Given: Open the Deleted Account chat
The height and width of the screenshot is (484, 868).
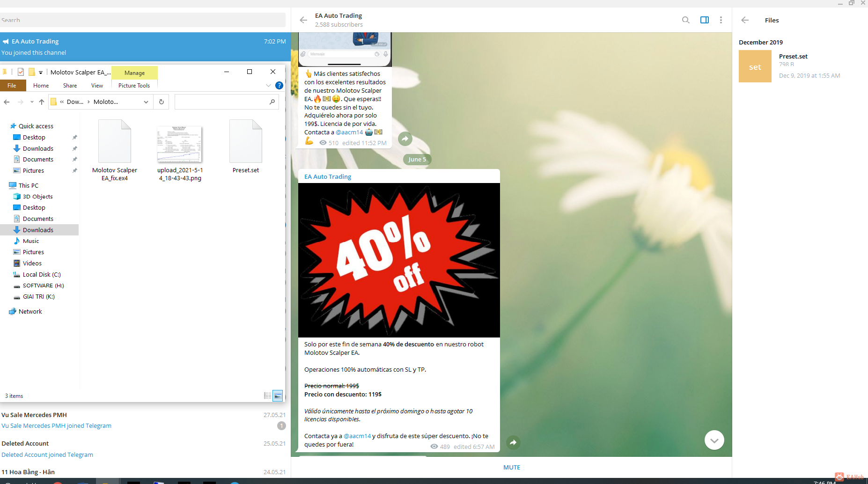Looking at the screenshot, I should pos(144,449).
